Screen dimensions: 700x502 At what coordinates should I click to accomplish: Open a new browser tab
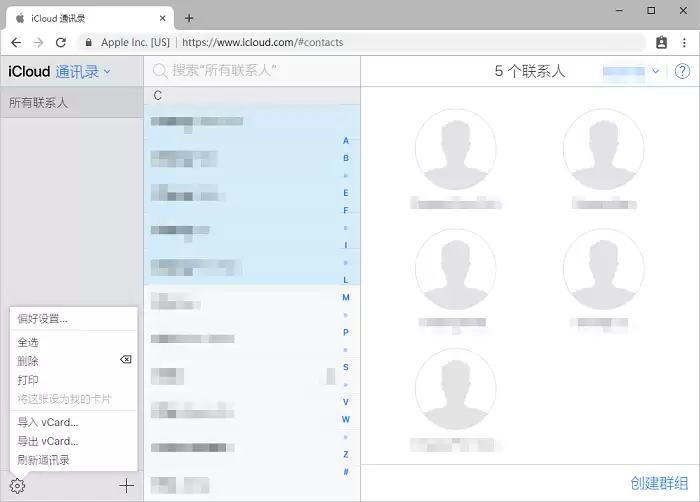(x=189, y=18)
